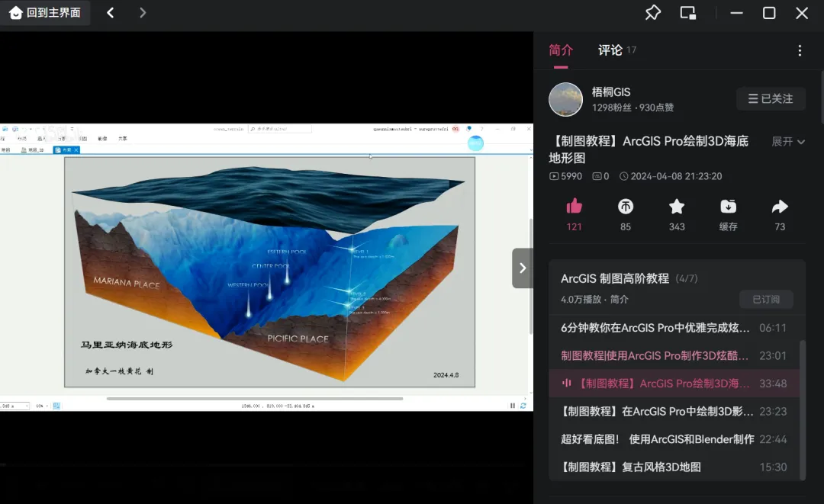Open the three-dot more options menu
This screenshot has height=504, width=824.
coord(800,50)
